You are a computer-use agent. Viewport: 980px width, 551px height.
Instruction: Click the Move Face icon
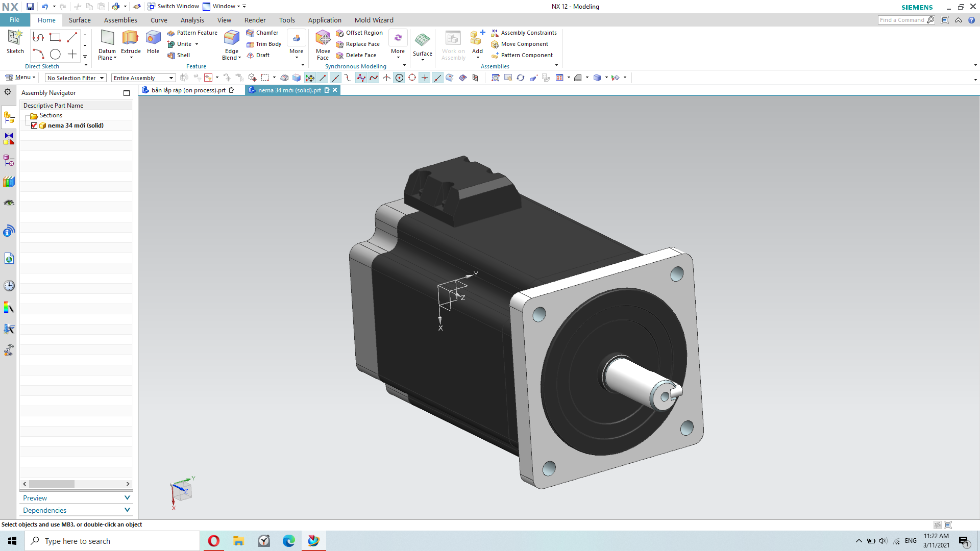click(x=323, y=38)
